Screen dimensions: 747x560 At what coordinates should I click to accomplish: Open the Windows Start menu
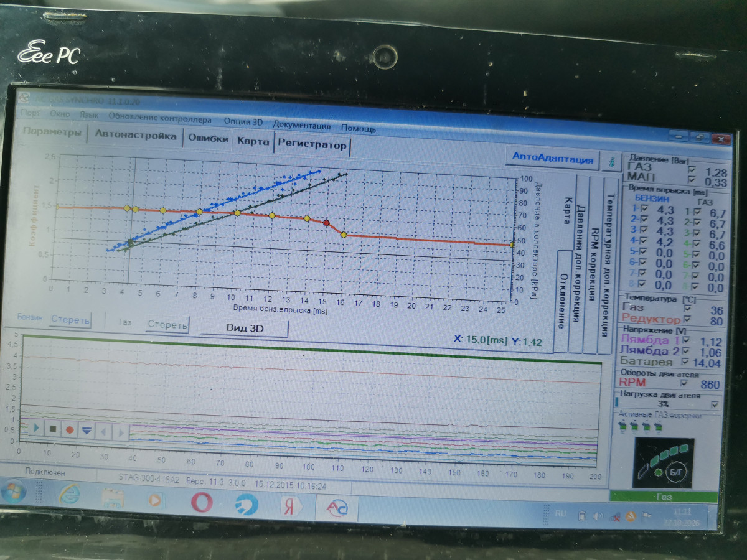coord(12,492)
